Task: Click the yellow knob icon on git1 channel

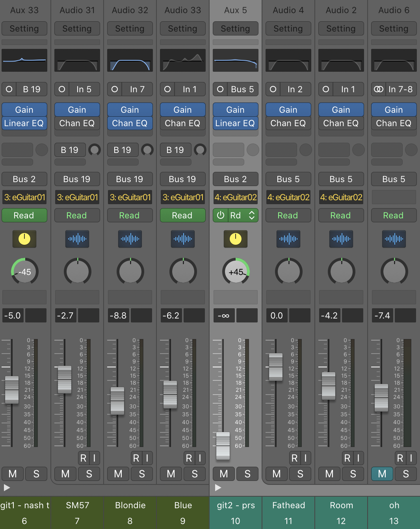Action: 24,239
